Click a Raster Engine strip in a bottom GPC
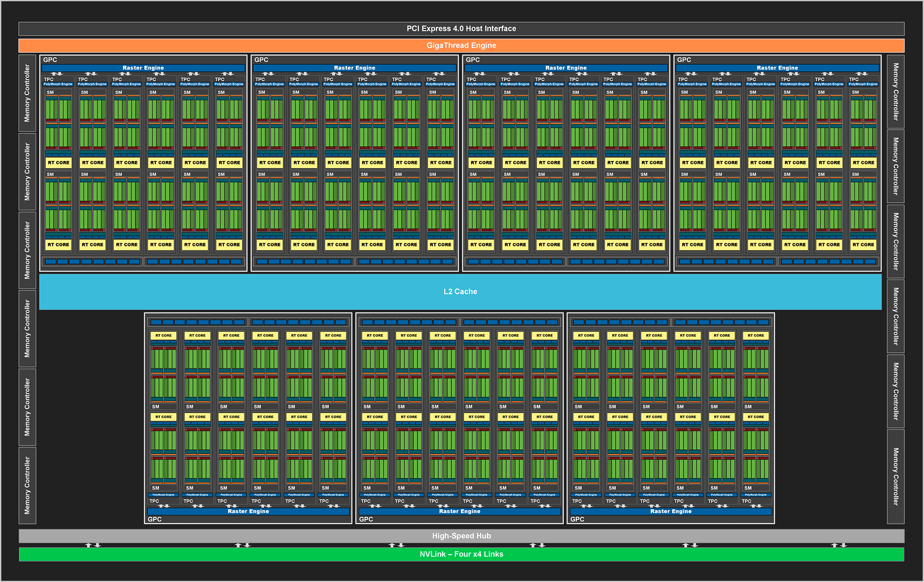This screenshot has height=582, width=924. click(248, 511)
